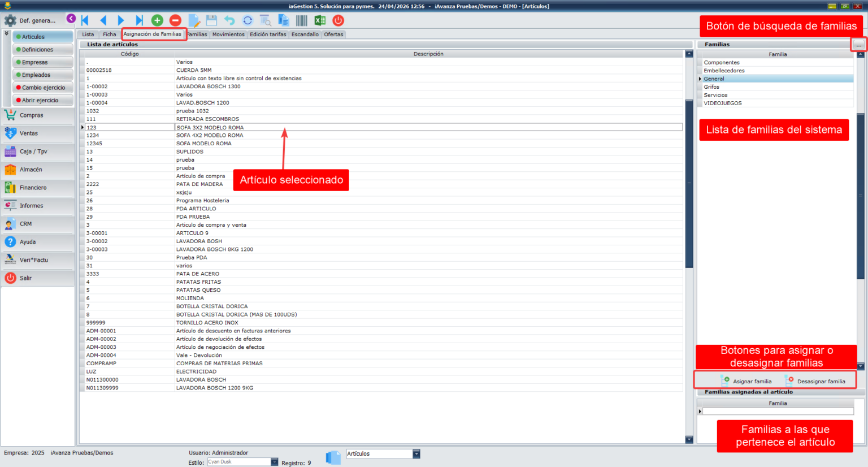Viewport: 868px width, 467px height.
Task: Open the Ventas module in sidebar
Action: coord(29,133)
